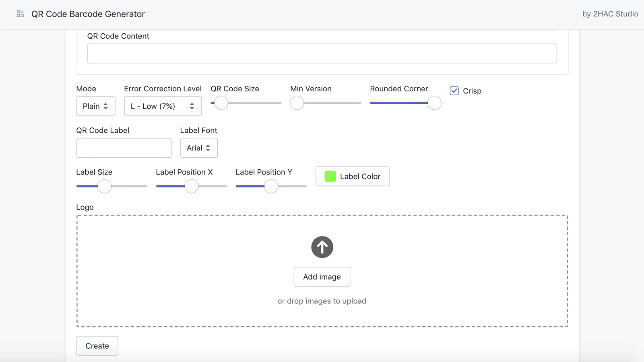The height and width of the screenshot is (362, 644).
Task: Open the Mode dropdown set to Plain
Action: 96,106
